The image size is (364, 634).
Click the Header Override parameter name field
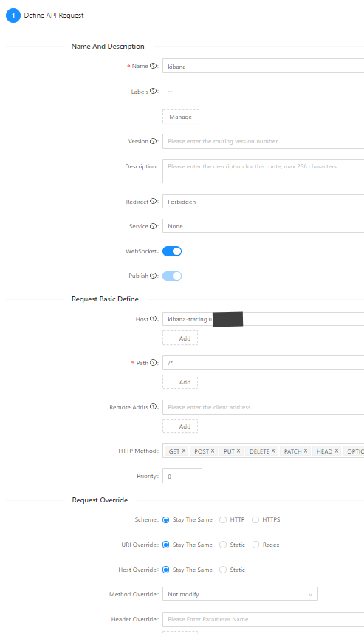click(263, 619)
